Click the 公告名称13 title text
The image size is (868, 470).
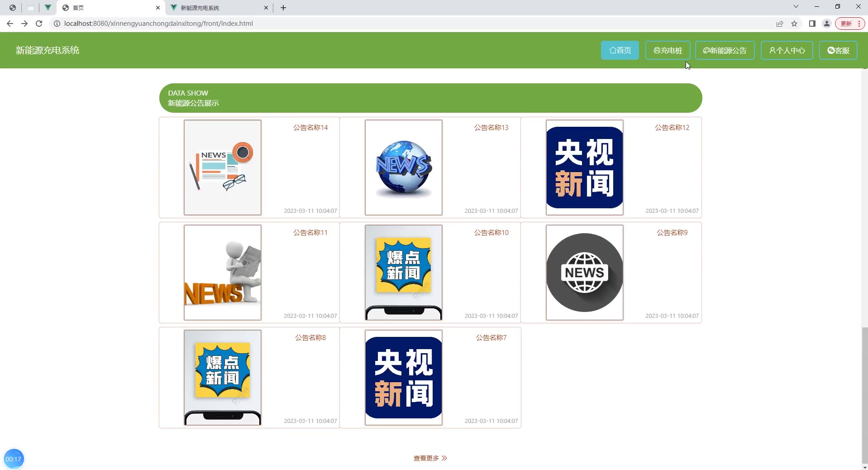pos(491,128)
